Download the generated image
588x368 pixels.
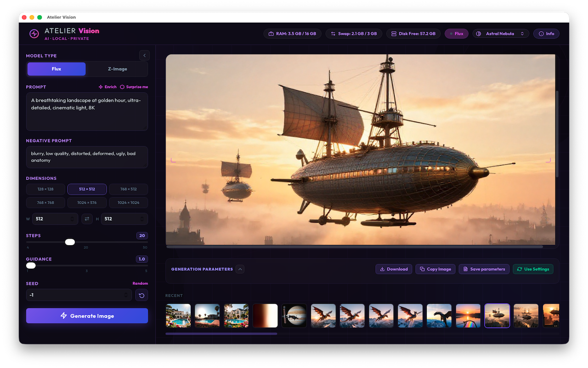pyautogui.click(x=393, y=269)
